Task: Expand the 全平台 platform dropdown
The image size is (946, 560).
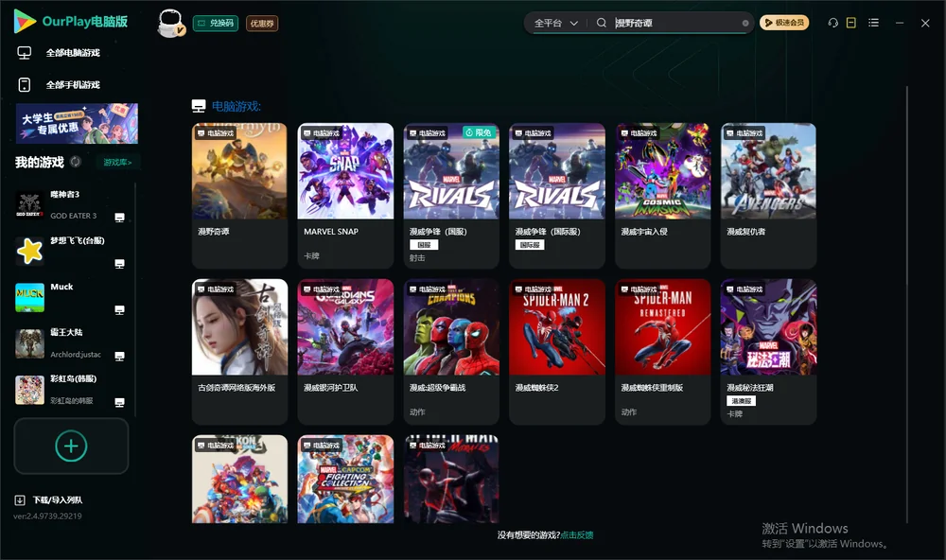Action: pyautogui.click(x=555, y=23)
